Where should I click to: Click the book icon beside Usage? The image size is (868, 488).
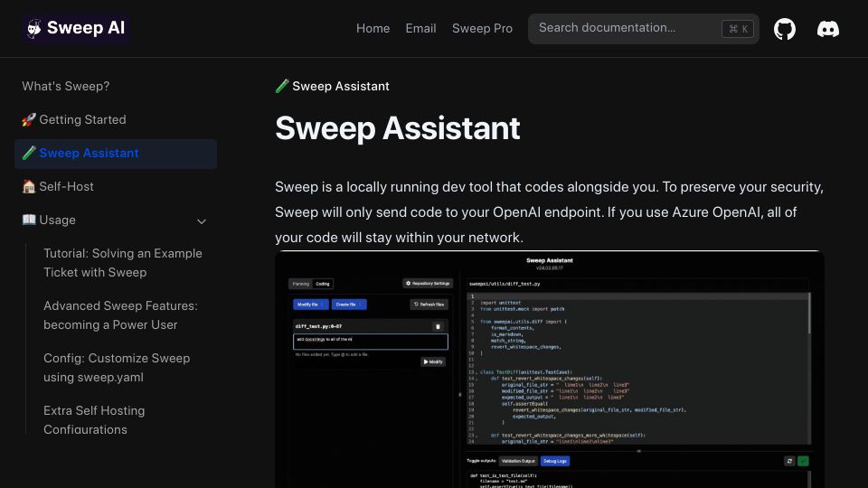(x=29, y=220)
